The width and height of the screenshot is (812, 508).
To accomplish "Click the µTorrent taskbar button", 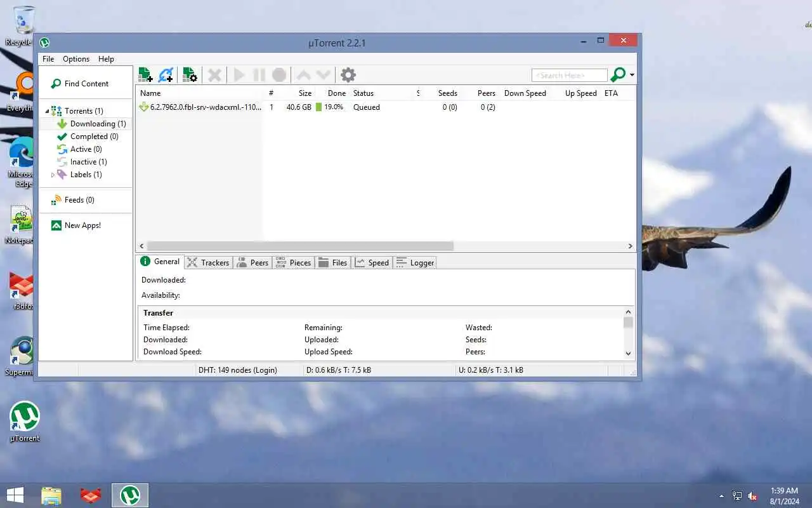I will tap(130, 495).
